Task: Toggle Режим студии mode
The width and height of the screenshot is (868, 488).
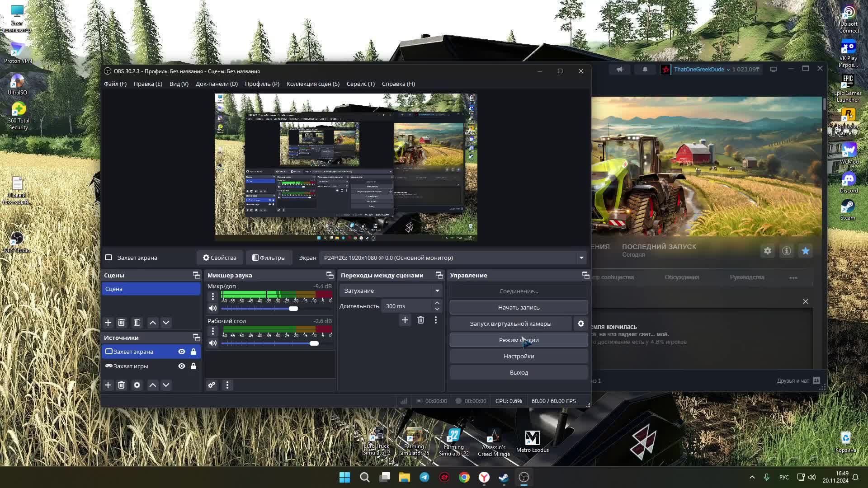Action: click(x=519, y=340)
